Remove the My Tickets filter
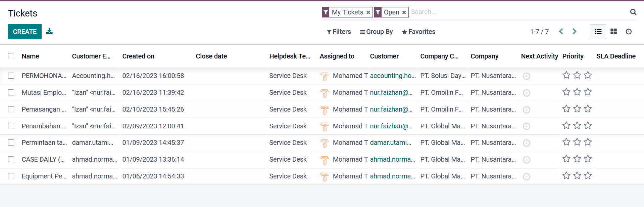The height and width of the screenshot is (207, 644). [368, 12]
